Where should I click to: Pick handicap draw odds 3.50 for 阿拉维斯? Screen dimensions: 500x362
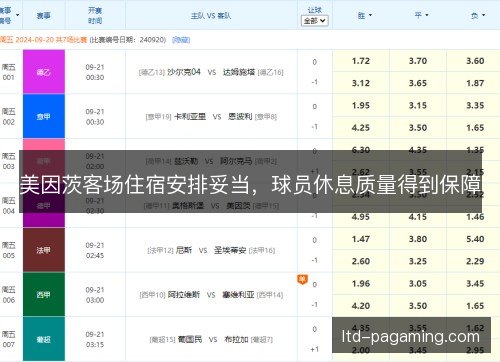tap(418, 306)
